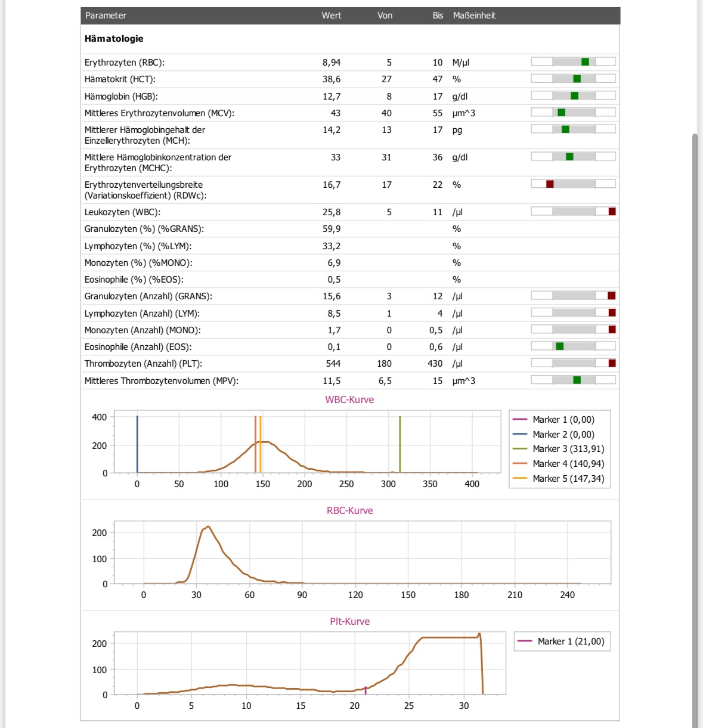Select the Erythrozyten (RBC) row label
Viewport: 703px width, 728px height.
click(x=125, y=63)
